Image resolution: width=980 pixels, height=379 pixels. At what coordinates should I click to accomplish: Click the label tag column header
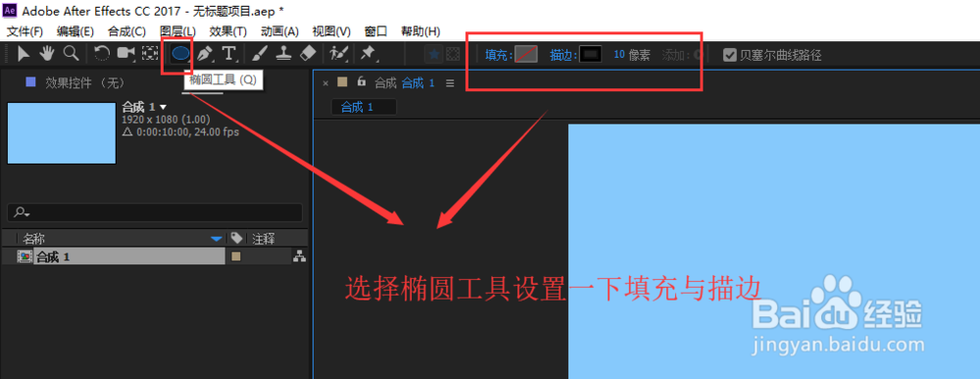pyautogui.click(x=236, y=238)
